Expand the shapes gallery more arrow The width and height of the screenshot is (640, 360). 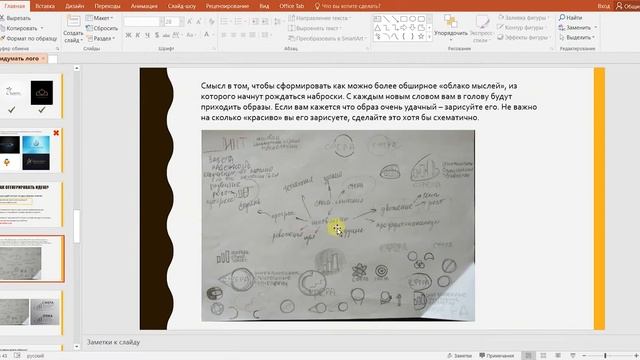[x=429, y=37]
